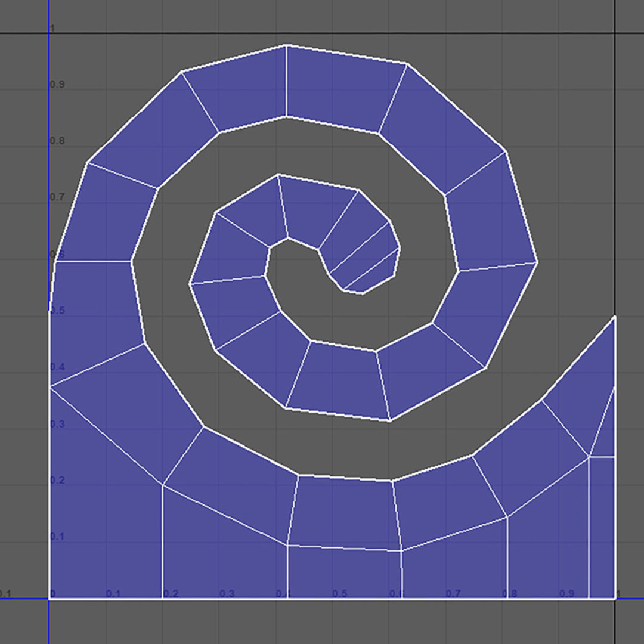Image resolution: width=644 pixels, height=644 pixels.
Task: Select the V-axis grid label 0.5
Action: click(x=57, y=310)
